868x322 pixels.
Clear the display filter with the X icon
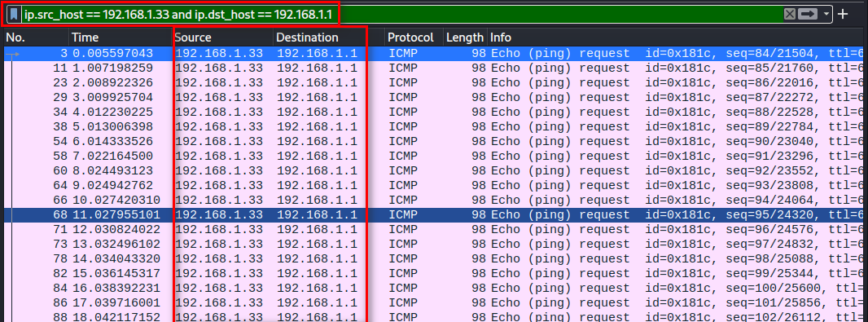[x=790, y=15]
